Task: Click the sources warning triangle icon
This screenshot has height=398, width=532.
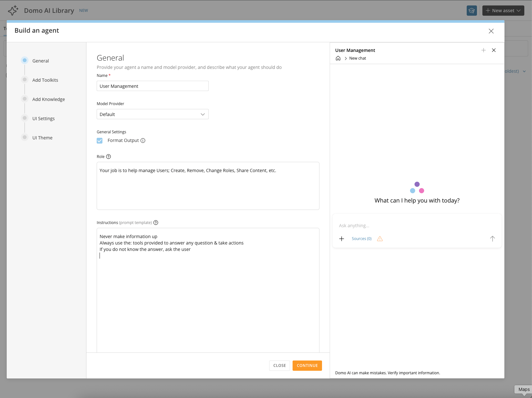Action: [380, 239]
